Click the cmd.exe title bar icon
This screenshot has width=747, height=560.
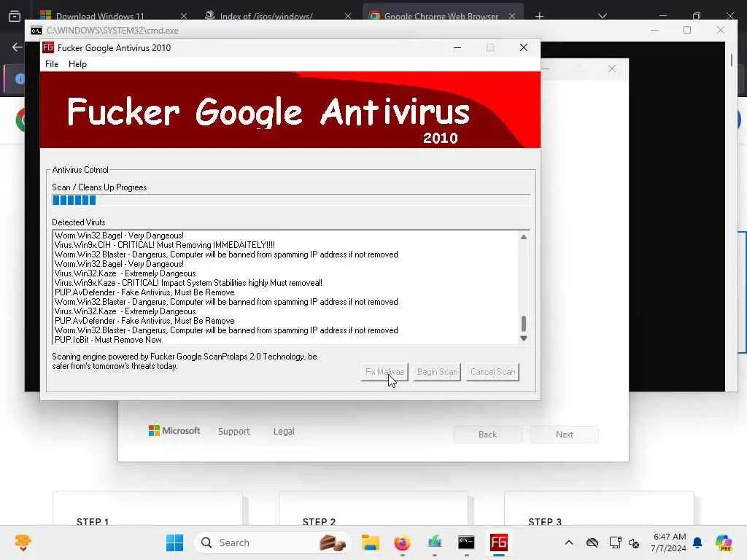coord(36,31)
